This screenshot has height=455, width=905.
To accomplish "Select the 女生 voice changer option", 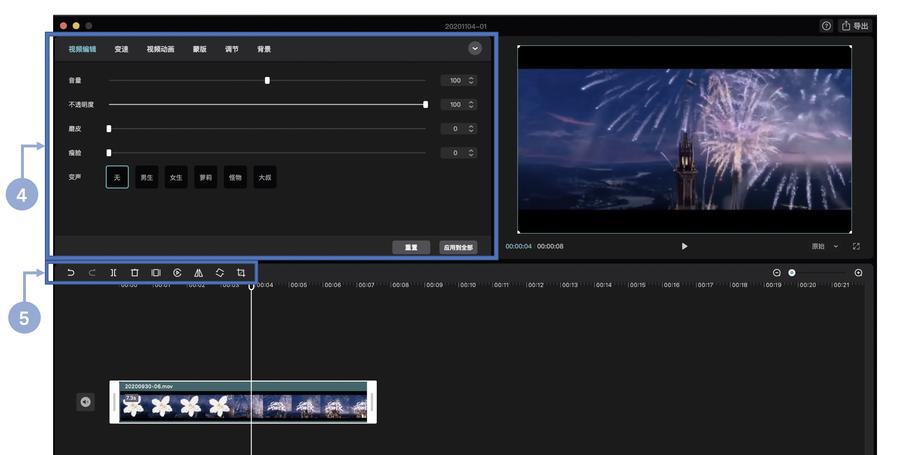I will tap(176, 177).
